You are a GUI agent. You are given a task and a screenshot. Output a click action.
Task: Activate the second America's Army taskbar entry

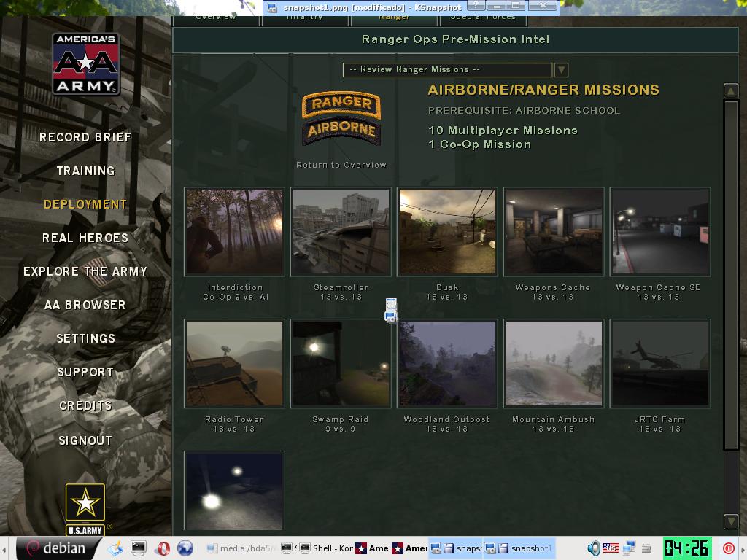point(410,548)
